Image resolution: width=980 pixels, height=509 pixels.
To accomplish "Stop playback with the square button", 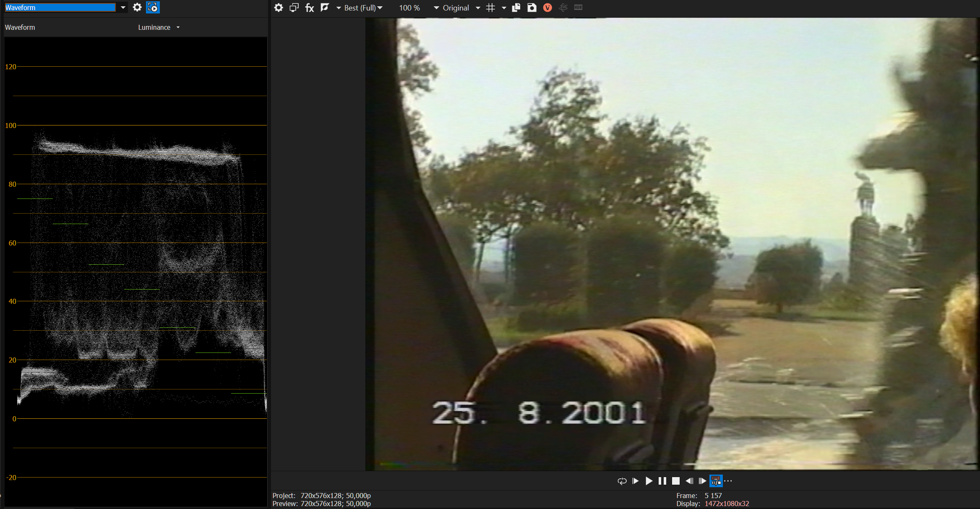I will click(676, 481).
